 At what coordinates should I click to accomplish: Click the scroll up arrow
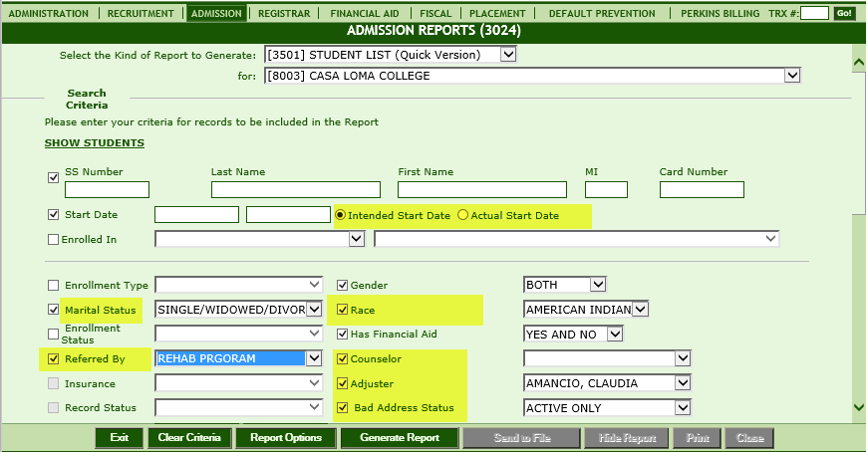(859, 63)
